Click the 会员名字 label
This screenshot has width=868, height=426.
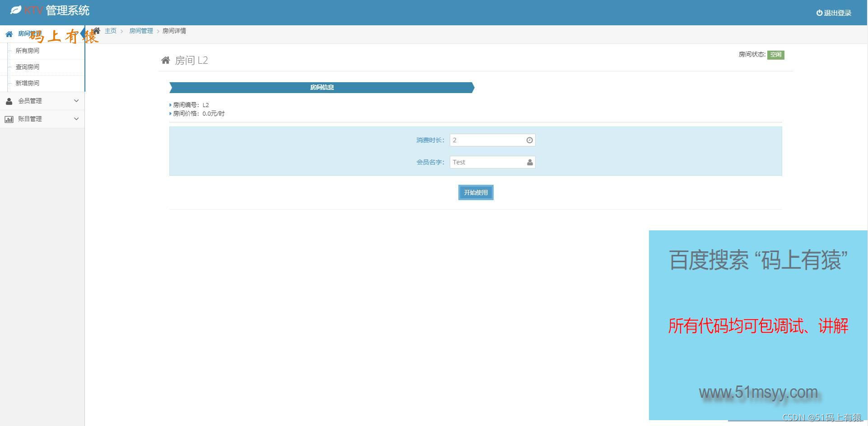point(430,162)
